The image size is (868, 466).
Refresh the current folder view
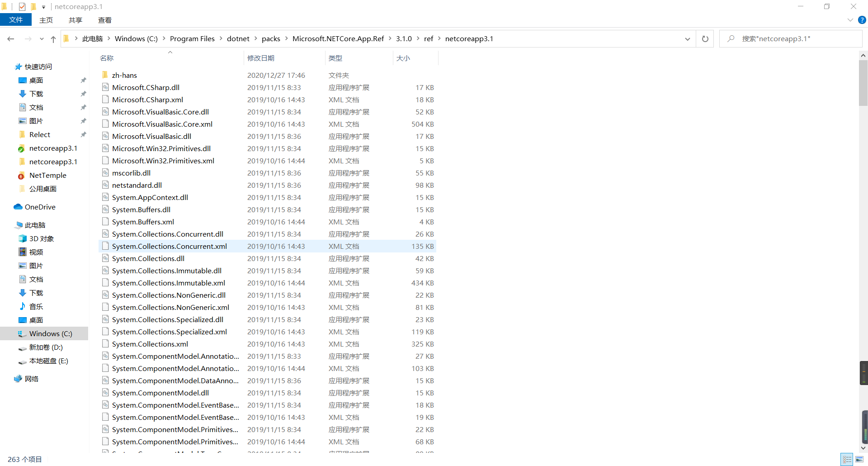coord(705,39)
